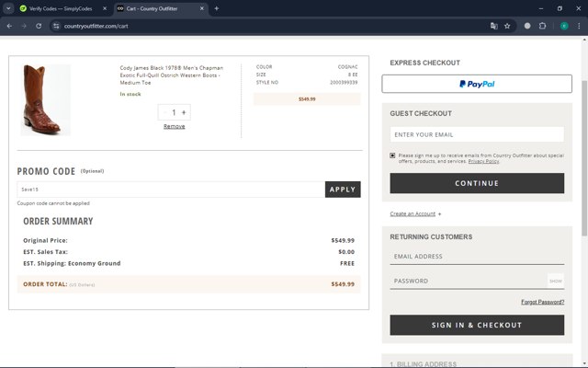Restore down the browser window
This screenshot has height=368, width=588.
coord(560,8)
